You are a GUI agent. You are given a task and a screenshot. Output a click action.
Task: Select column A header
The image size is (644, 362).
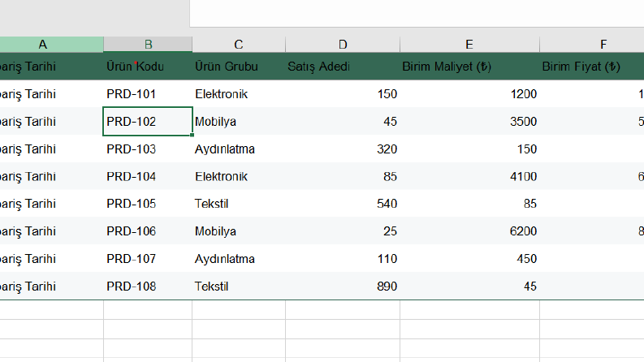coord(51,45)
